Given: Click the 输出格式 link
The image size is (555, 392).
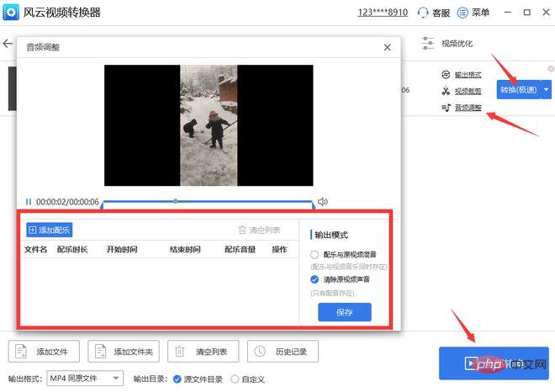Looking at the screenshot, I should click(x=468, y=75).
